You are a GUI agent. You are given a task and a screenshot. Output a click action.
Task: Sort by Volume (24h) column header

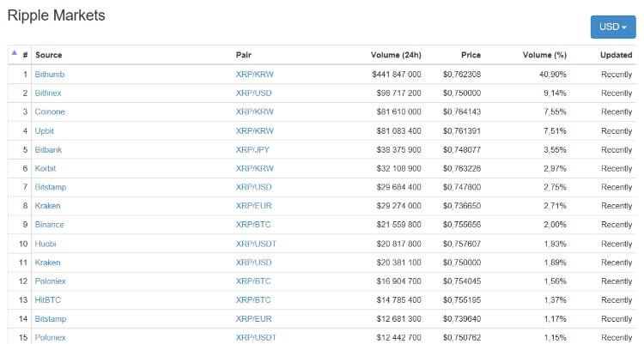395,55
